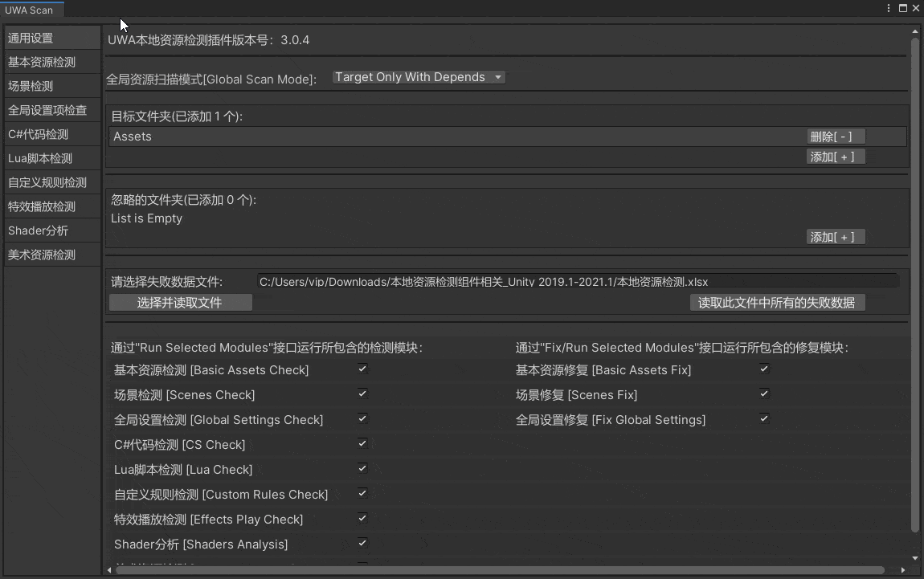Click 添加[ + ] under ignored folders
The height and width of the screenshot is (579, 924).
tap(836, 237)
